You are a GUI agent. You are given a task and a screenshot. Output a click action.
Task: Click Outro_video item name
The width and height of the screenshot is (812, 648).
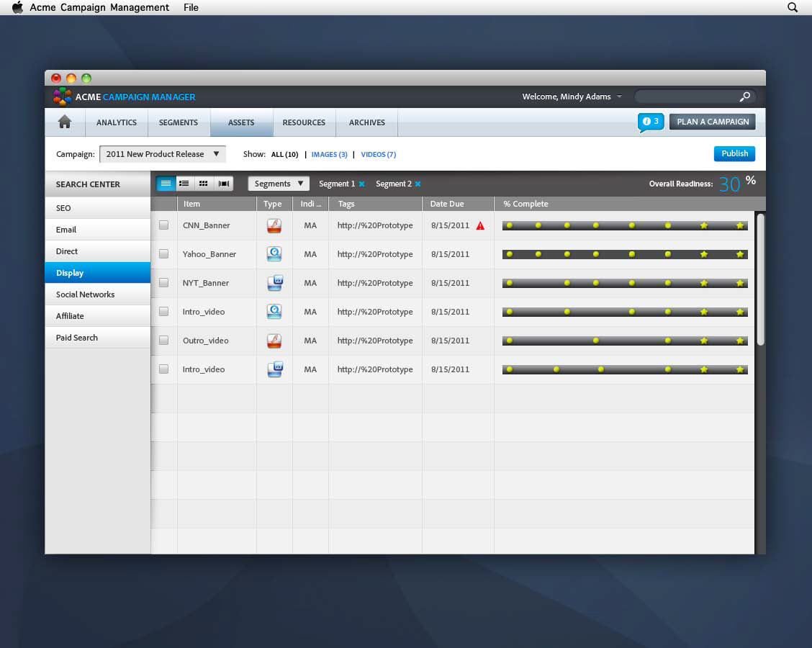pos(206,341)
